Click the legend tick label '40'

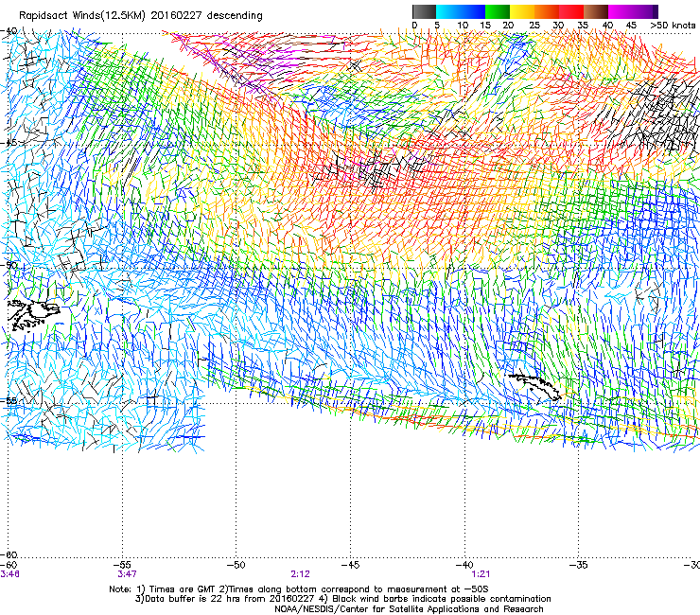607,26
